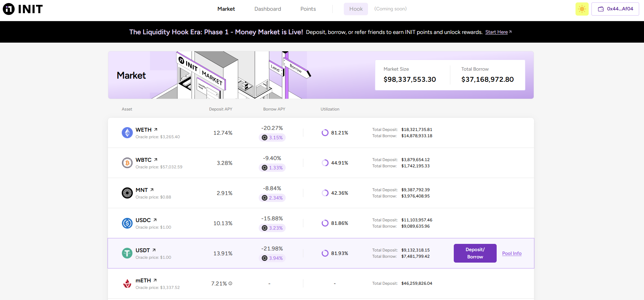Select USDC deposit APY 10.13%

point(223,223)
